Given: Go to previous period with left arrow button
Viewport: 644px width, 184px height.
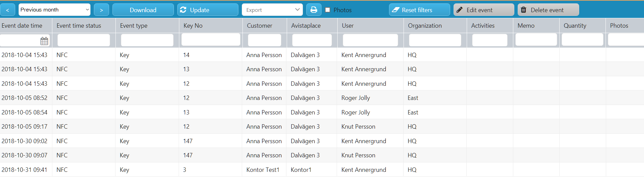Looking at the screenshot, I should [x=7, y=10].
